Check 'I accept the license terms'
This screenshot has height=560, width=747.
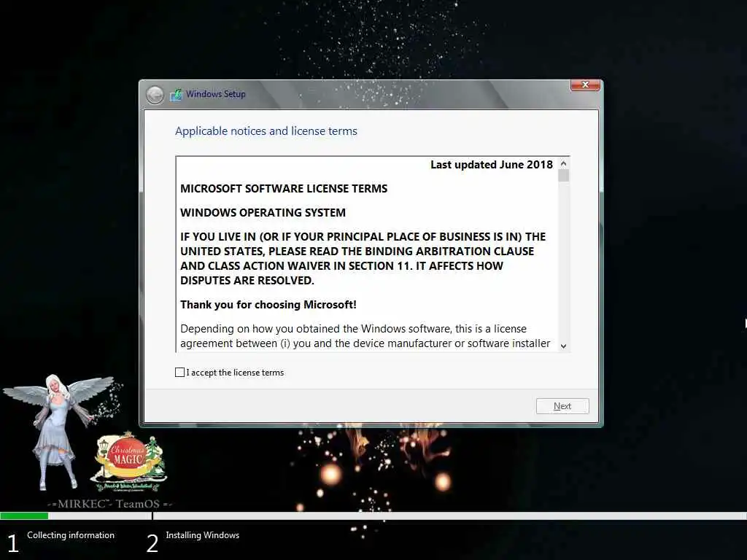click(x=179, y=373)
